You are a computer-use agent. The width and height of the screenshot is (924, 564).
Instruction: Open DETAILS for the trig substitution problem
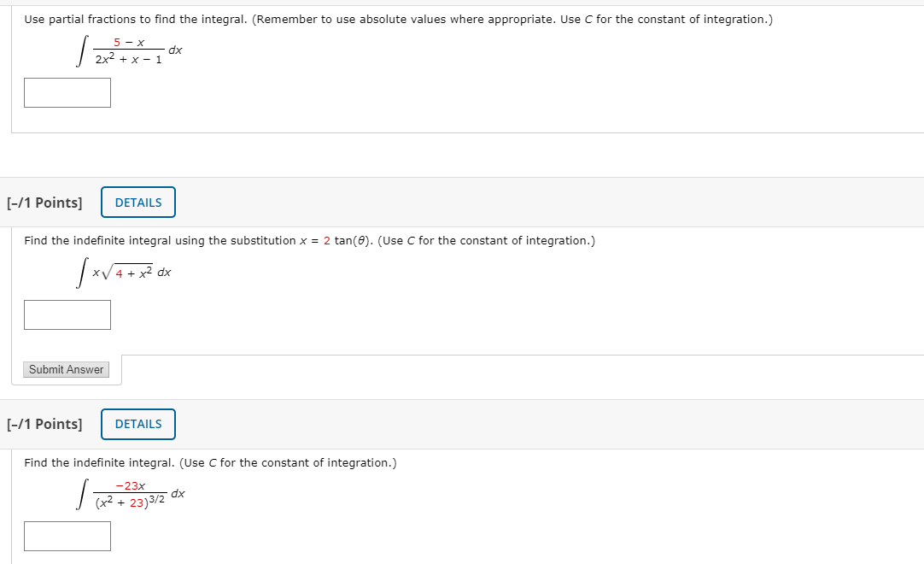(x=137, y=202)
